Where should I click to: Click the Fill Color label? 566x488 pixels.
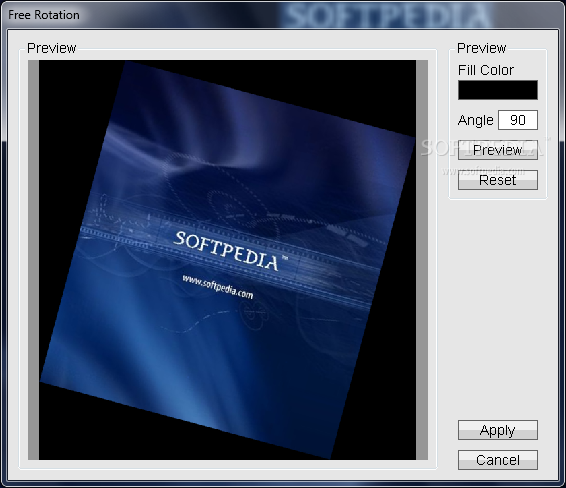(486, 70)
